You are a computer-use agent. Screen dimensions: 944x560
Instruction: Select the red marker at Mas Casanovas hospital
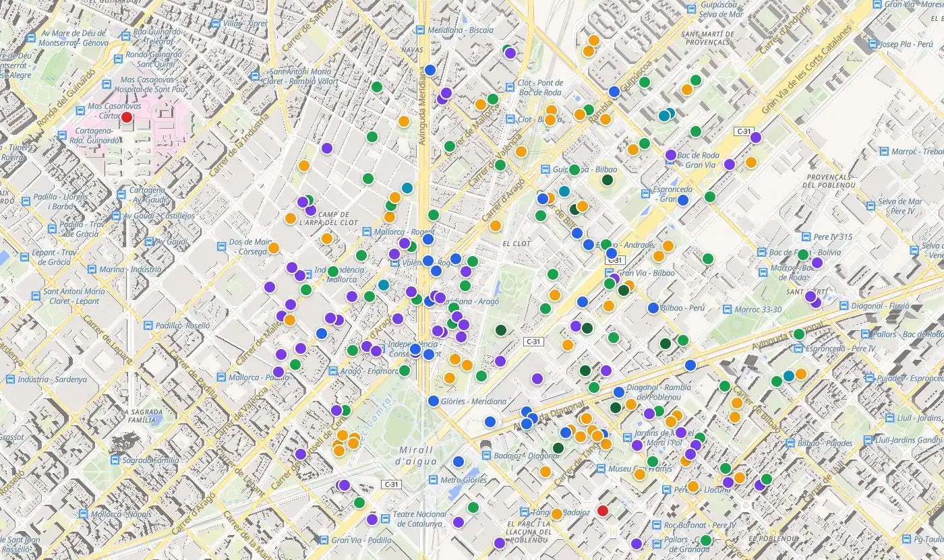coord(126,117)
